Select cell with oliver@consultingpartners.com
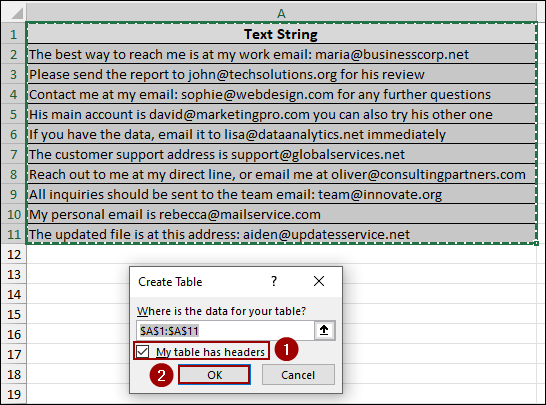Viewport: 546px width, 405px height. point(281,174)
